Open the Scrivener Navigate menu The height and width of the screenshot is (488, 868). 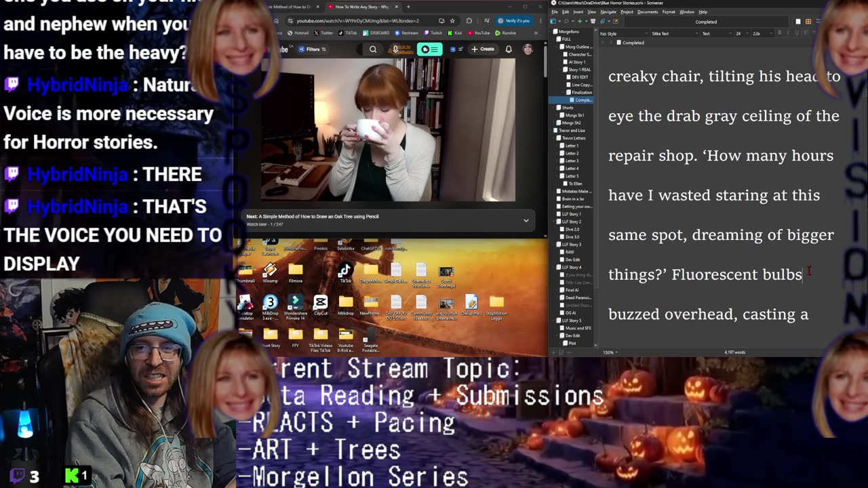tap(608, 12)
